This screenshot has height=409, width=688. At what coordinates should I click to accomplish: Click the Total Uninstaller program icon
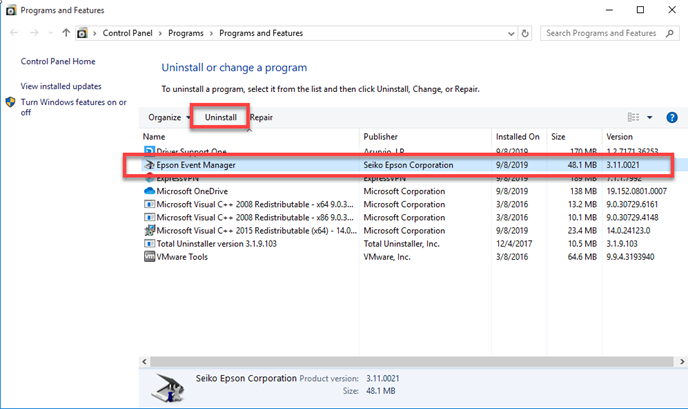pyautogui.click(x=150, y=244)
